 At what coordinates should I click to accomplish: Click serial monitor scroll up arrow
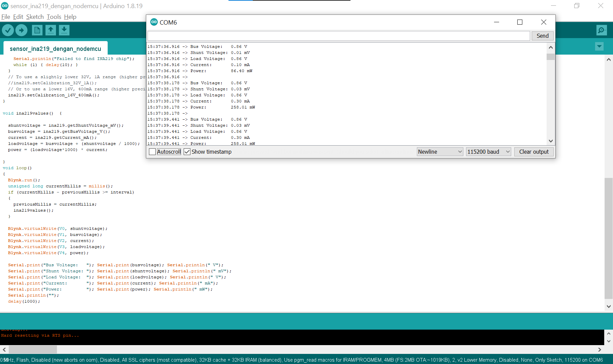pyautogui.click(x=551, y=48)
